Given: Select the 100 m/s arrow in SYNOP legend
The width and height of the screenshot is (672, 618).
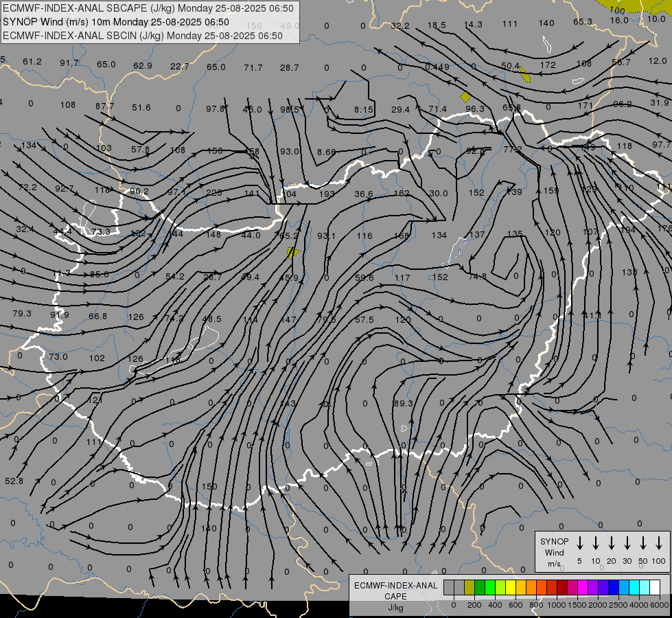Looking at the screenshot, I should [x=659, y=543].
